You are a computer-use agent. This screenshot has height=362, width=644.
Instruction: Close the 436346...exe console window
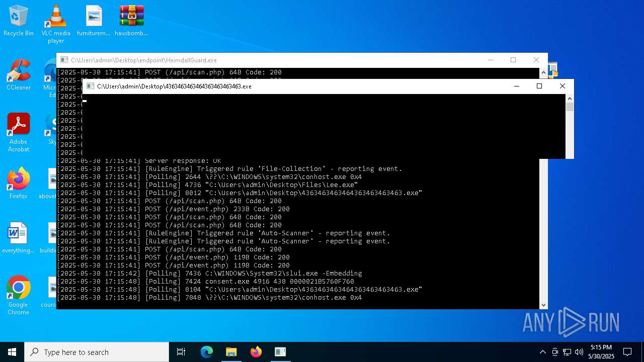(x=562, y=86)
